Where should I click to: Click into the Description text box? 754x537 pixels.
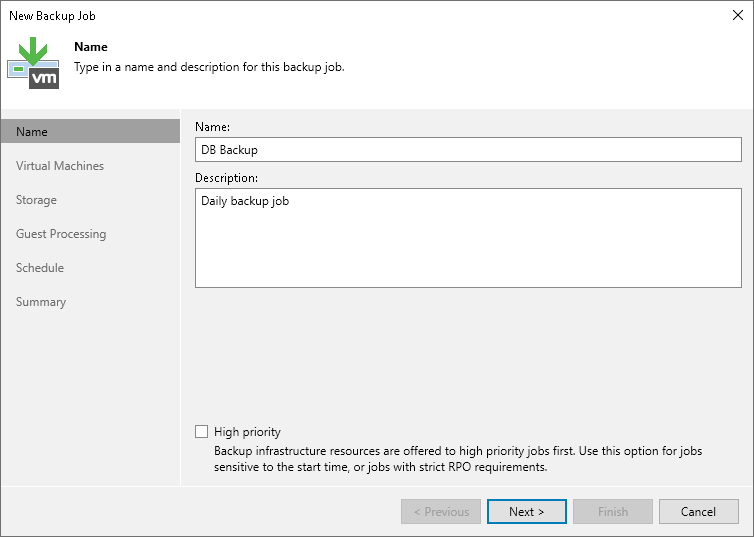pyautogui.click(x=468, y=238)
